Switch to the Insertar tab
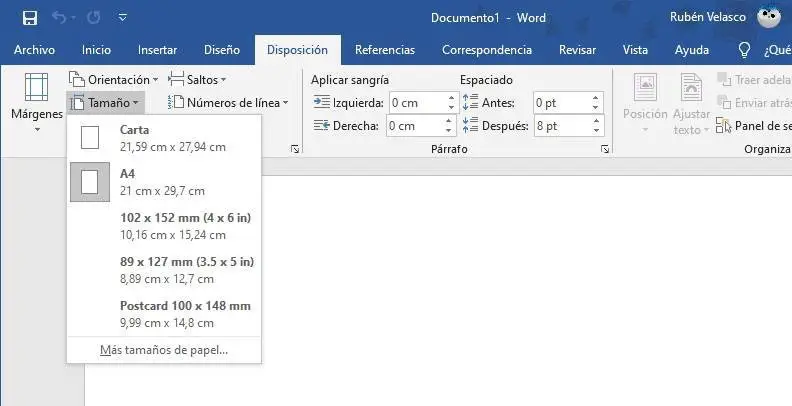This screenshot has width=792, height=406. coord(157,50)
